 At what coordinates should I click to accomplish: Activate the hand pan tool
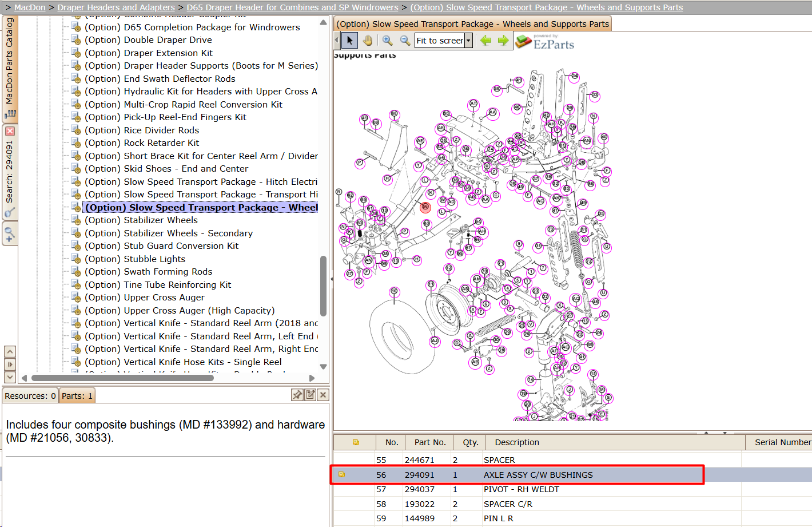(367, 41)
